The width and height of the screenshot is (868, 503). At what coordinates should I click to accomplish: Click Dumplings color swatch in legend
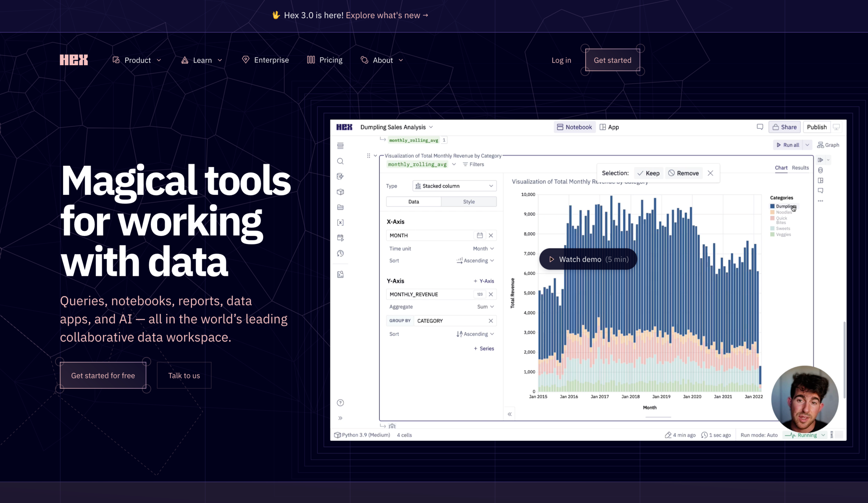point(772,206)
